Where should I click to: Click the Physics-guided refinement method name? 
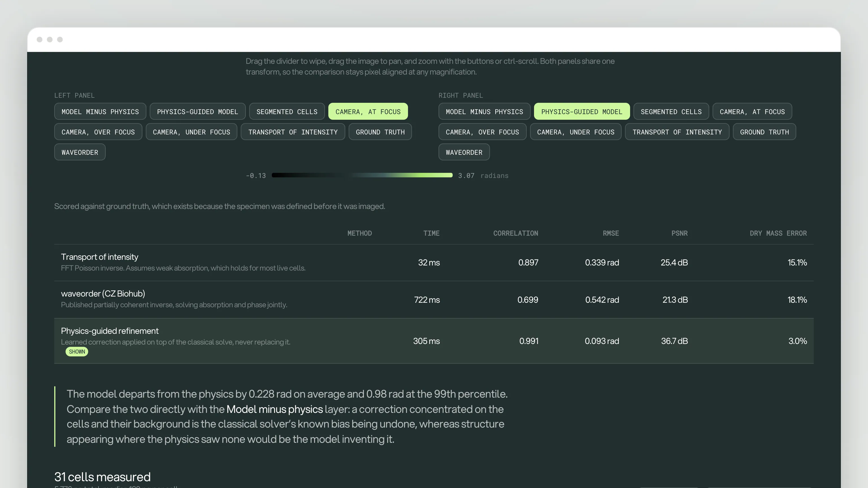110,331
